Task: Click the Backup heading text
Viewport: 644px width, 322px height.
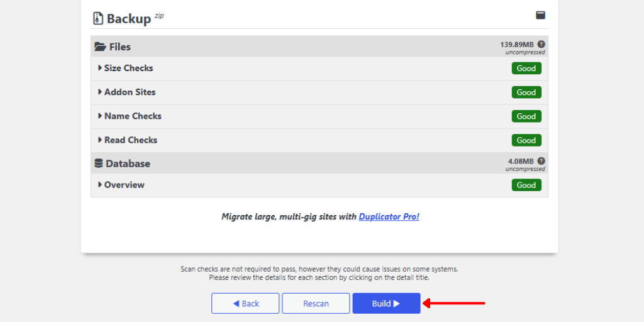Action: pos(129,19)
